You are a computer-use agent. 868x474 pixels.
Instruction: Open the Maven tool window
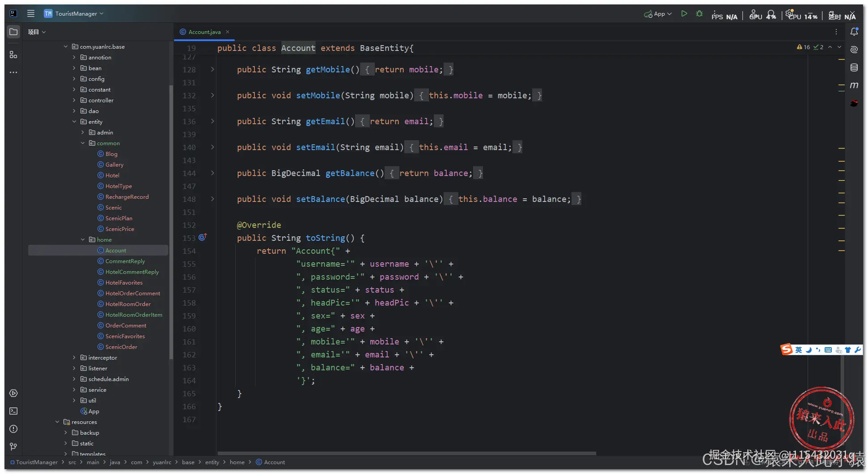pyautogui.click(x=854, y=85)
